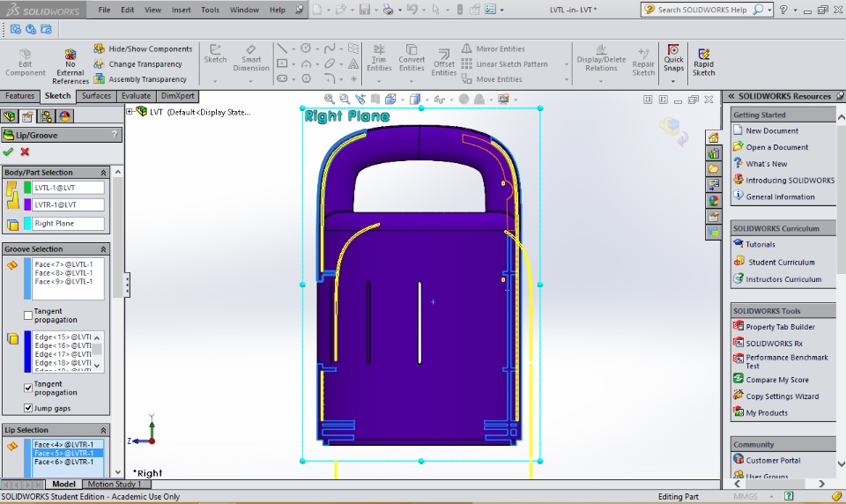846x504 pixels.
Task: Open the File menu
Action: click(104, 10)
